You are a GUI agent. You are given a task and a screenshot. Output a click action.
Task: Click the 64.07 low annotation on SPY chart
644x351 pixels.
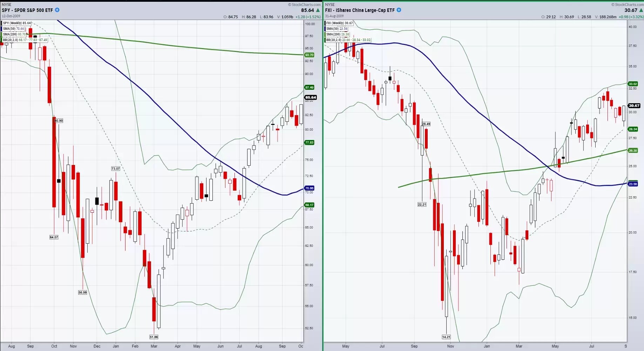click(x=54, y=237)
